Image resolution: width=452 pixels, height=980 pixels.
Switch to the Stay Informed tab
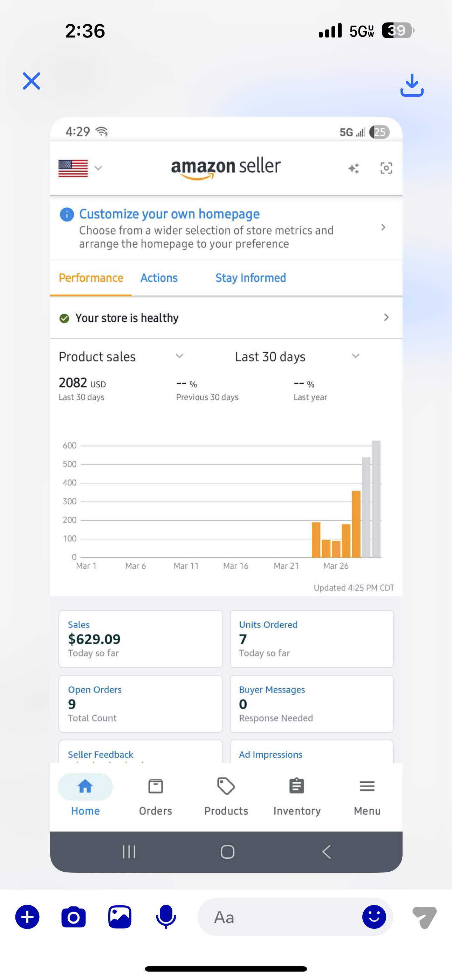[x=251, y=278]
